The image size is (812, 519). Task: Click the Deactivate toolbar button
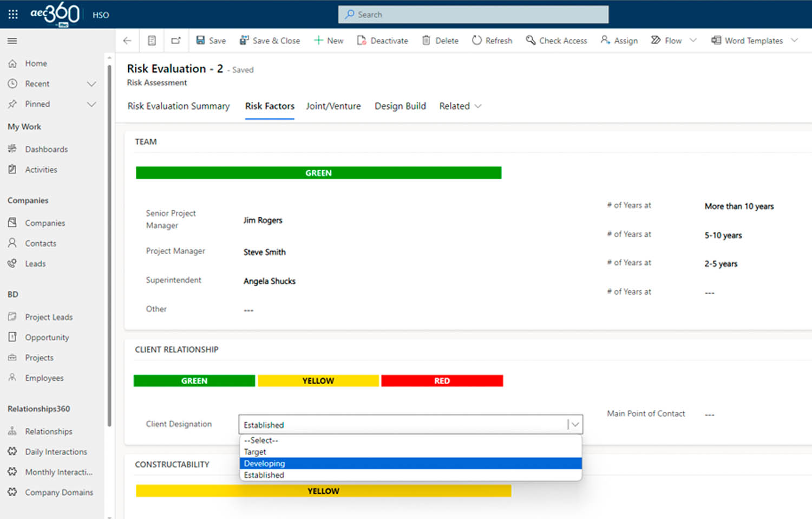[x=383, y=41]
